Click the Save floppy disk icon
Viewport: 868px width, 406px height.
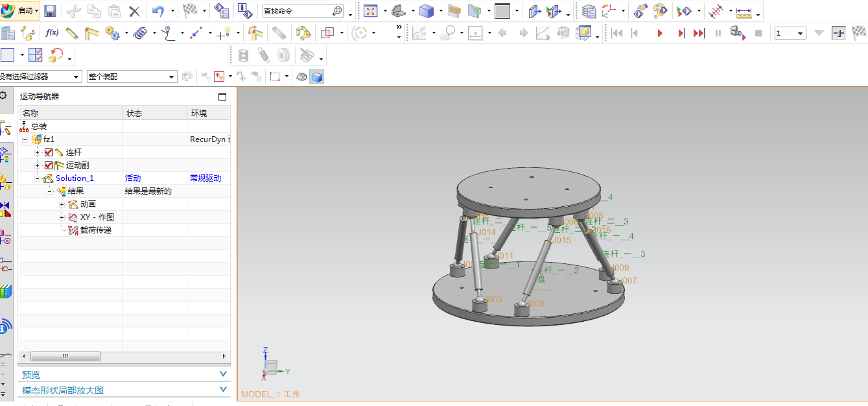pyautogui.click(x=50, y=11)
